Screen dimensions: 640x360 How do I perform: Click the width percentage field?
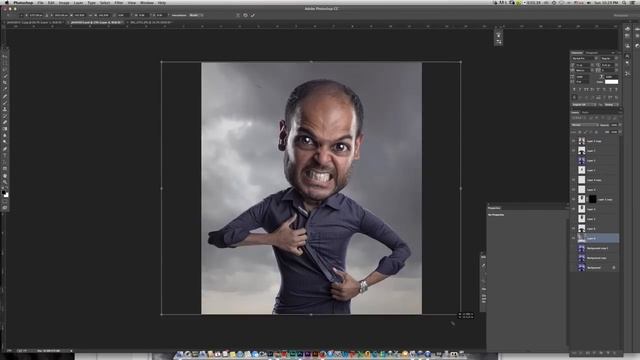pos(79,15)
